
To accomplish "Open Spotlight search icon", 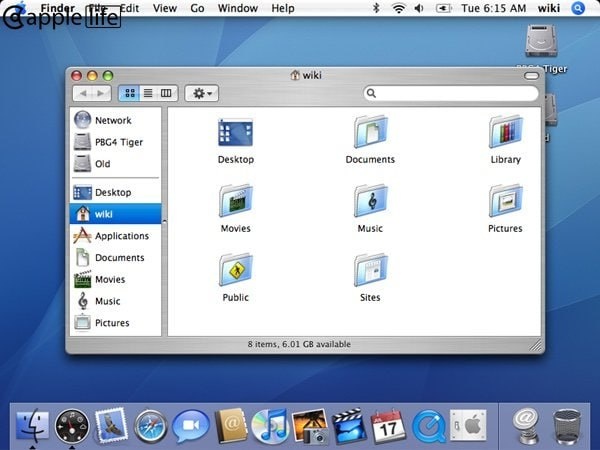I will [x=578, y=8].
